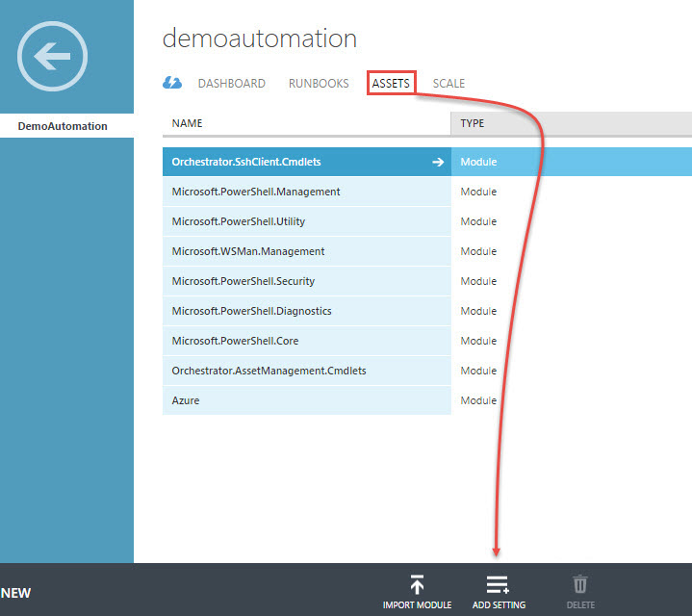692x616 pixels.
Task: Select the Orchestrator.SshClient.Cmdlets row
Action: pyautogui.click(x=426, y=162)
